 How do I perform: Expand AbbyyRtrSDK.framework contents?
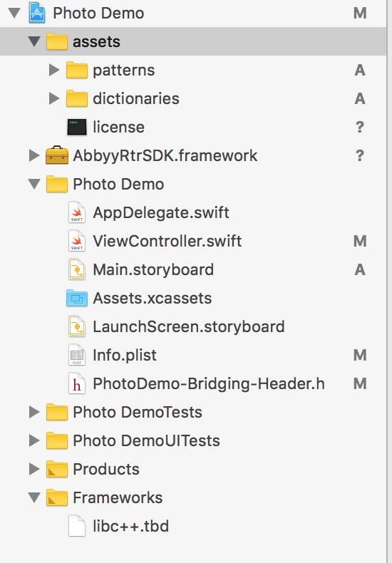[34, 155]
